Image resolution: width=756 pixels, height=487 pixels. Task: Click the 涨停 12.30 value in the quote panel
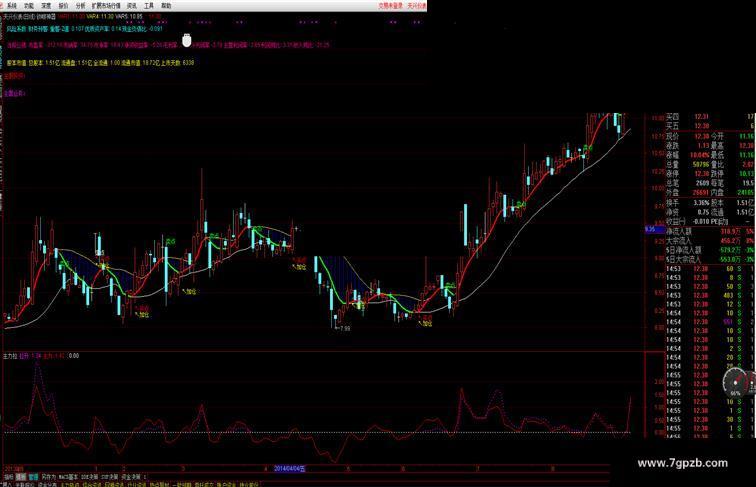click(702, 174)
